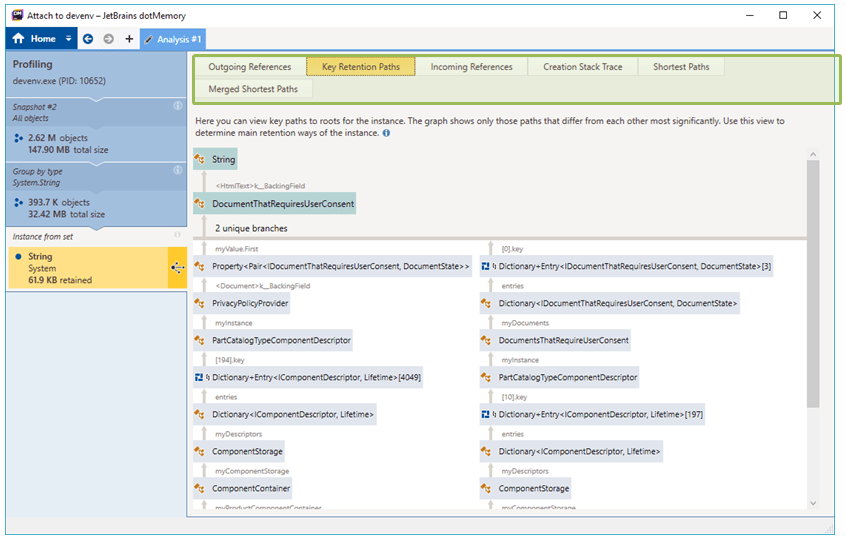Switch to Shortest Paths view
The height and width of the screenshot is (542, 846).
681,67
